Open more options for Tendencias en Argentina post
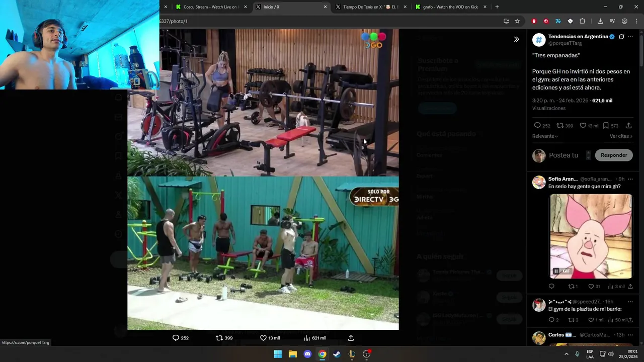Image resolution: width=644 pixels, height=362 pixels. [x=630, y=37]
